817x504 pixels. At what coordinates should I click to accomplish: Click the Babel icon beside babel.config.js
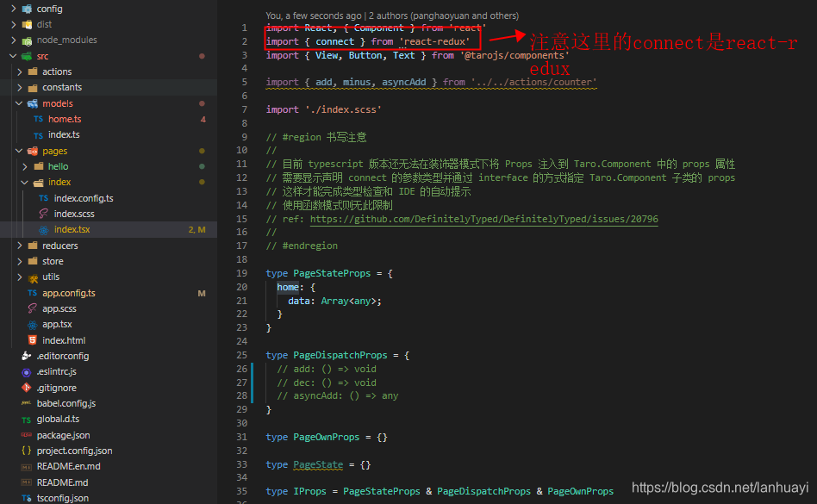point(26,403)
